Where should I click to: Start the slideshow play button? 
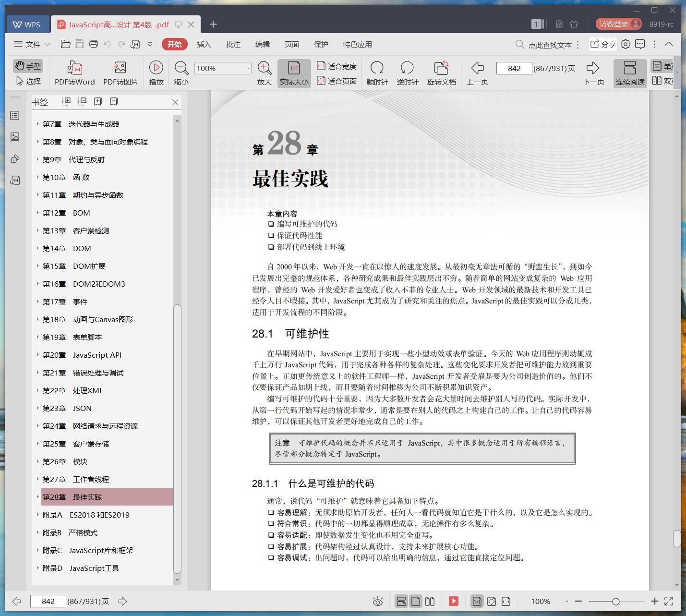click(x=156, y=73)
